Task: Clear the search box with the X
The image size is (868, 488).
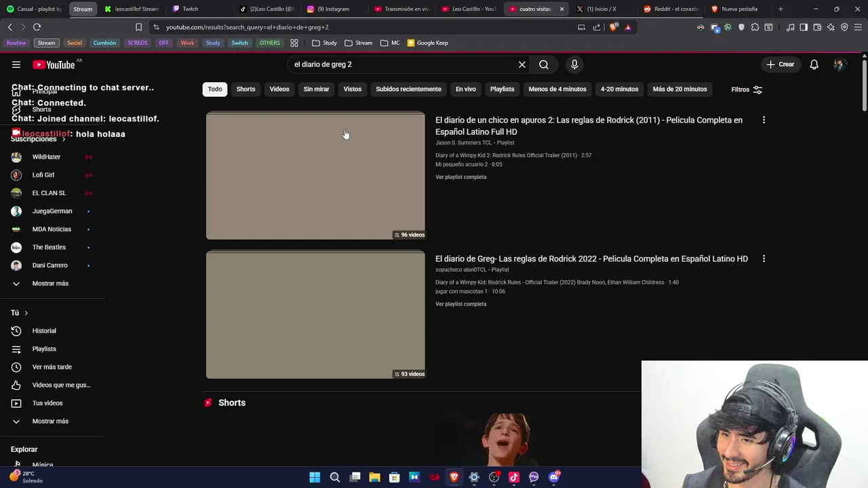Action: [522, 64]
